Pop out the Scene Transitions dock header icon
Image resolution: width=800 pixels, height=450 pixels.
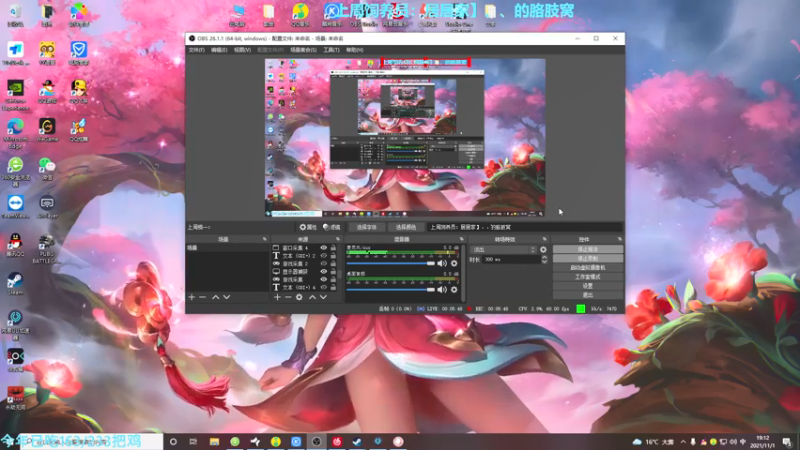(x=544, y=239)
